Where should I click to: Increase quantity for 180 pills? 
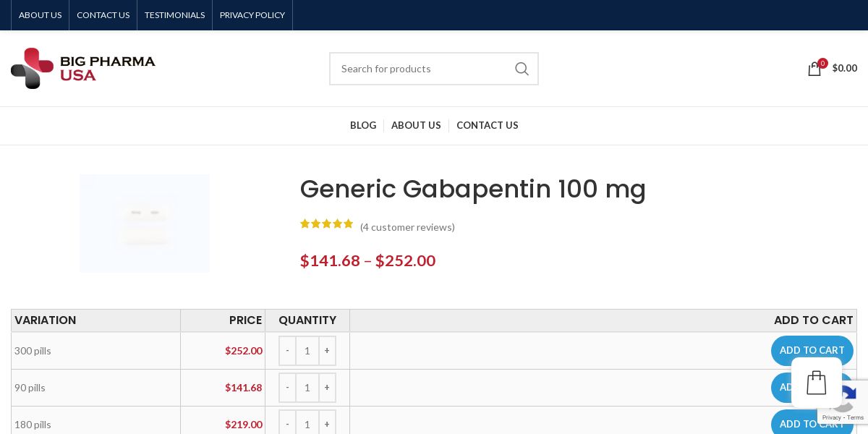(327, 424)
